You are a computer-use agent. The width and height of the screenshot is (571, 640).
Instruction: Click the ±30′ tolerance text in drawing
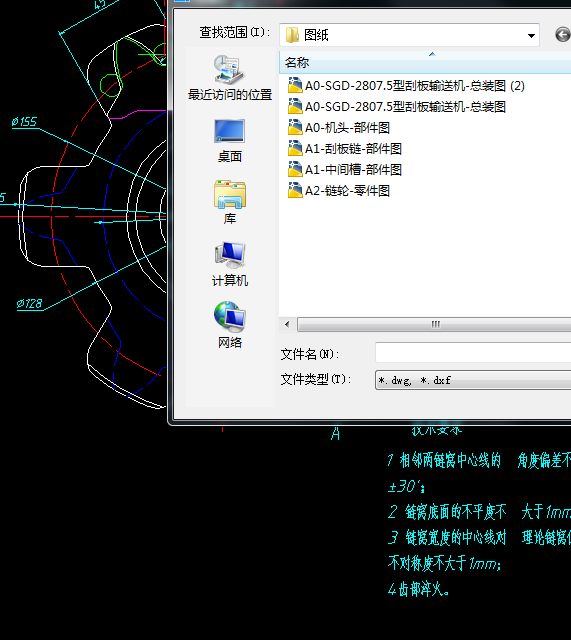point(406,486)
